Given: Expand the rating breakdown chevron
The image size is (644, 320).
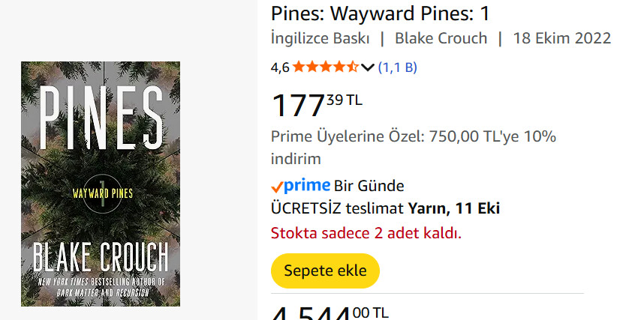Looking at the screenshot, I should (x=368, y=67).
